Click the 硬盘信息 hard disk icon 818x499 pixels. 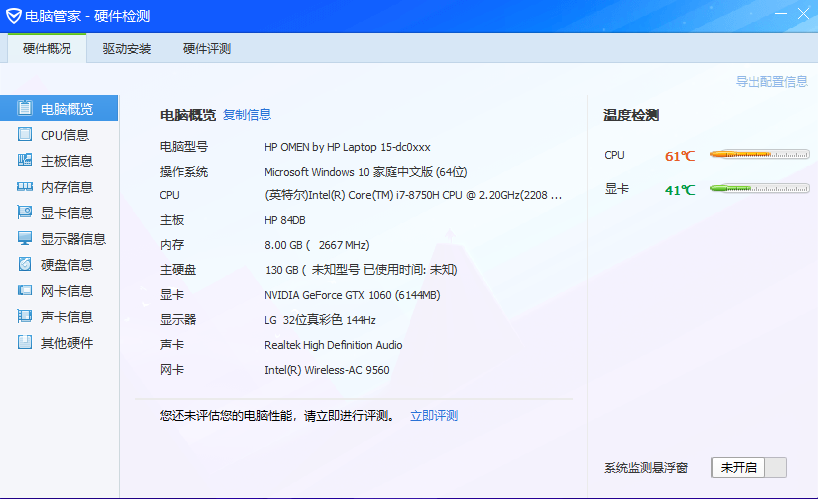(25, 265)
